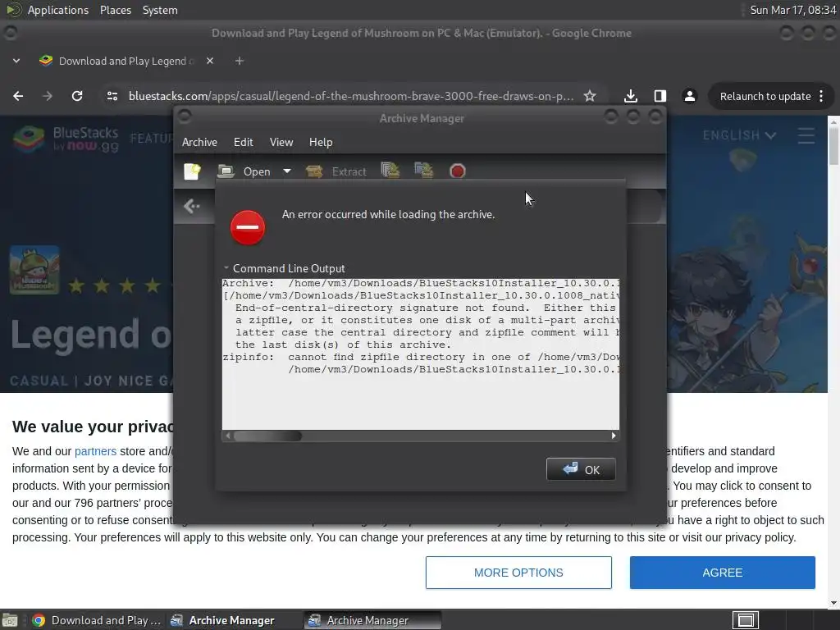Click MORE OPTIONS in privacy notice
The width and height of the screenshot is (840, 630).
pos(518,572)
